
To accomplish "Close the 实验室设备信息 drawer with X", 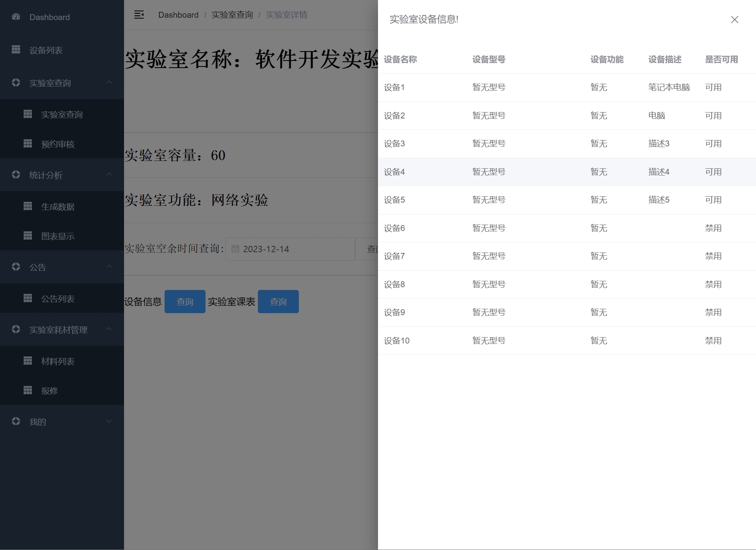I will (x=734, y=20).
